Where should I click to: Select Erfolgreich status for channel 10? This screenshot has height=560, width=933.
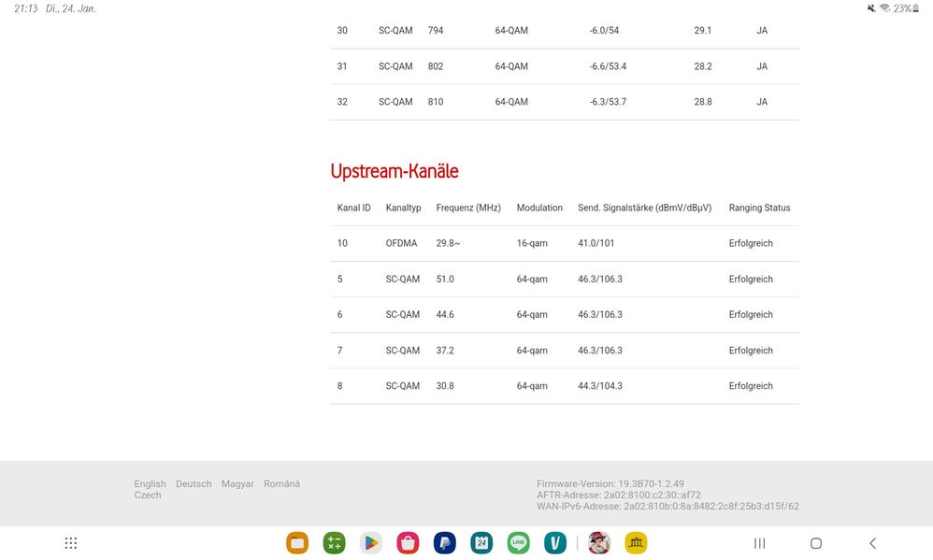tap(751, 243)
